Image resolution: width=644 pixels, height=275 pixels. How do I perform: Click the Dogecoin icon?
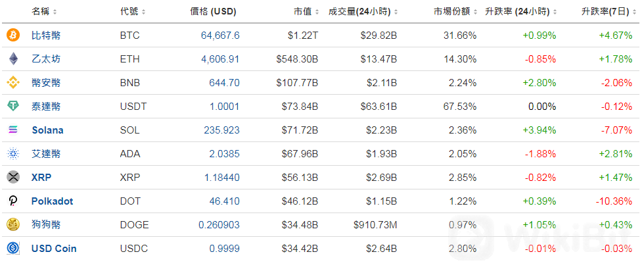(13, 225)
